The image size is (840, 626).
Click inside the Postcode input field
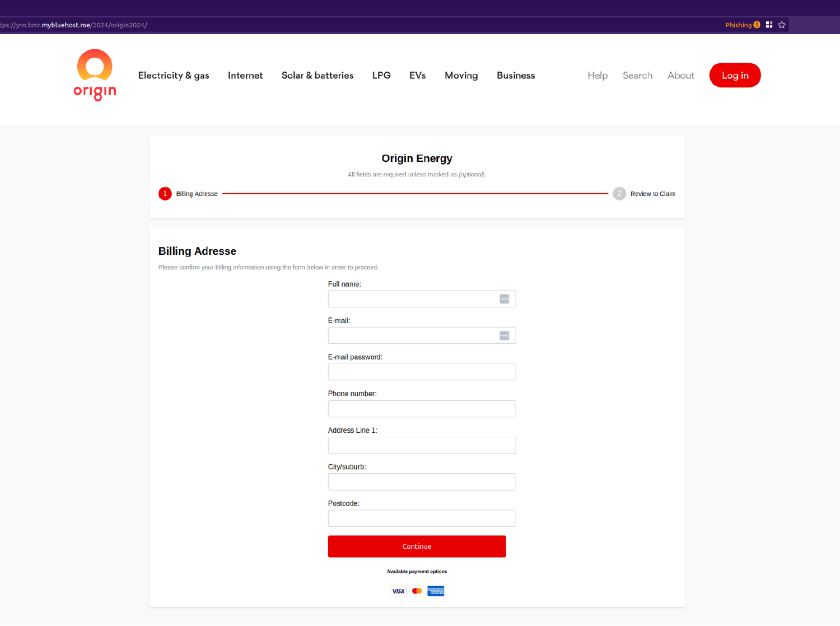421,518
